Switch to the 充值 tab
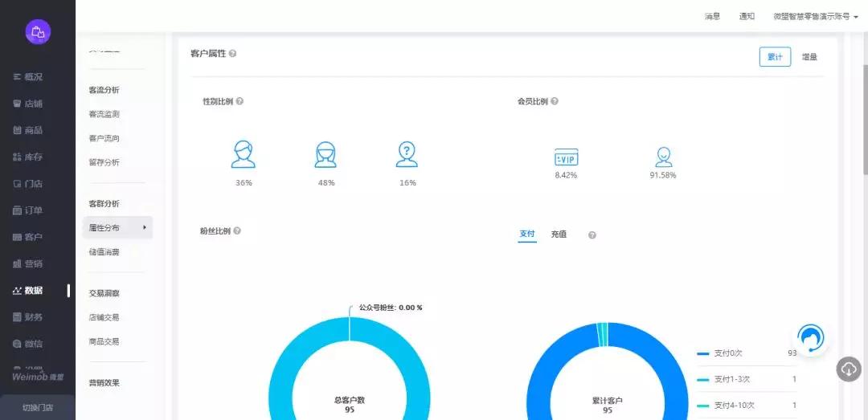 559,234
